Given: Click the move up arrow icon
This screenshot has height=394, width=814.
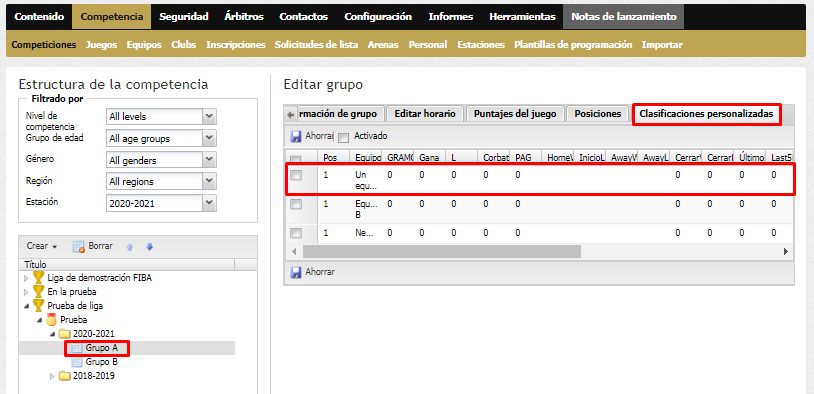Looking at the screenshot, I should pos(130,247).
